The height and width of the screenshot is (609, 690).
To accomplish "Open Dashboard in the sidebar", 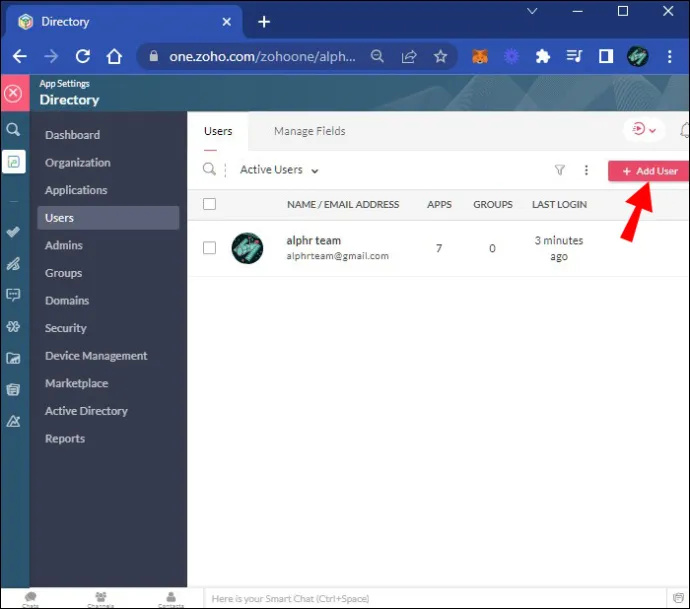I will click(72, 135).
